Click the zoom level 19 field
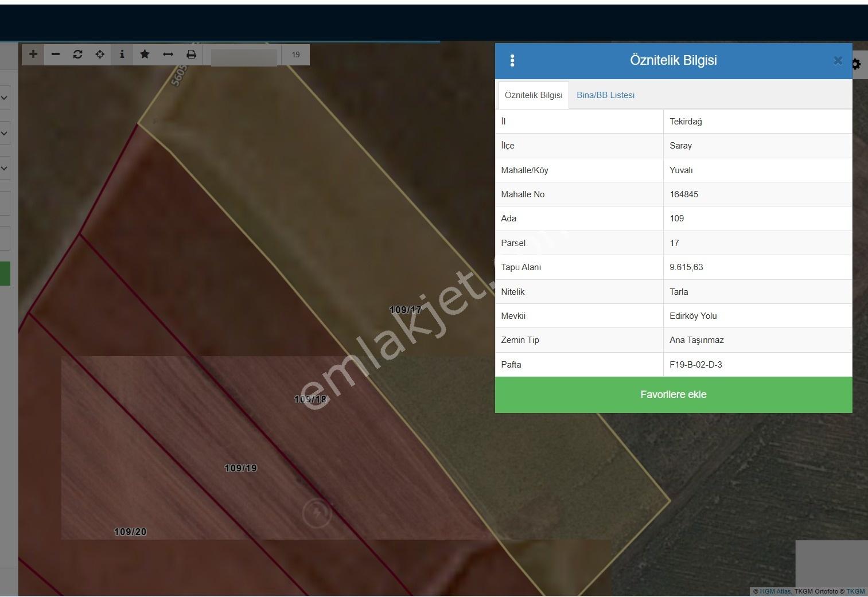The height and width of the screenshot is (597, 868). [x=295, y=54]
